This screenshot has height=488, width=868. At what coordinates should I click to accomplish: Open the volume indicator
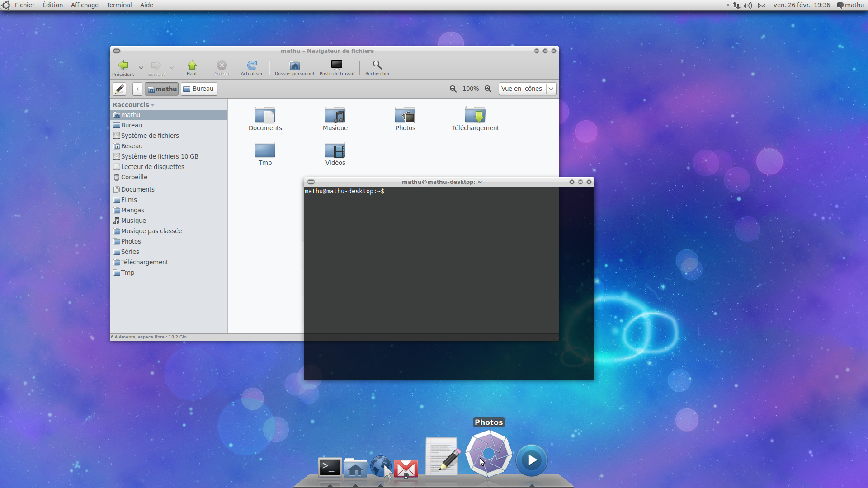748,5
